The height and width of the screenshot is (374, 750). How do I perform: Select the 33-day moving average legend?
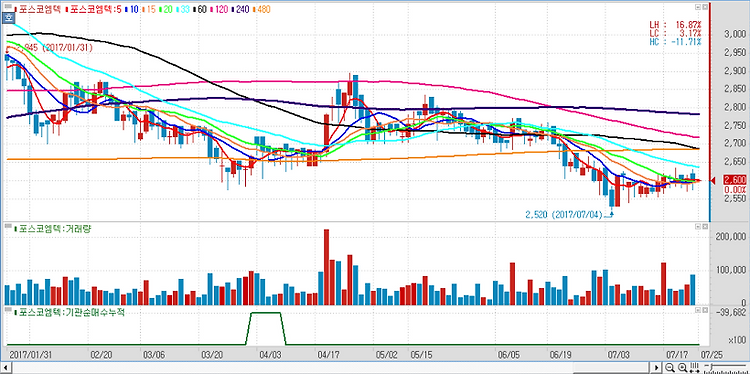click(x=183, y=9)
